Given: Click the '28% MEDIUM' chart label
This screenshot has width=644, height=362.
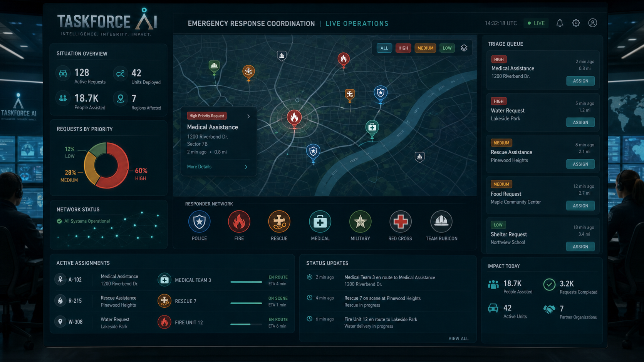Looking at the screenshot, I should click(x=70, y=176).
